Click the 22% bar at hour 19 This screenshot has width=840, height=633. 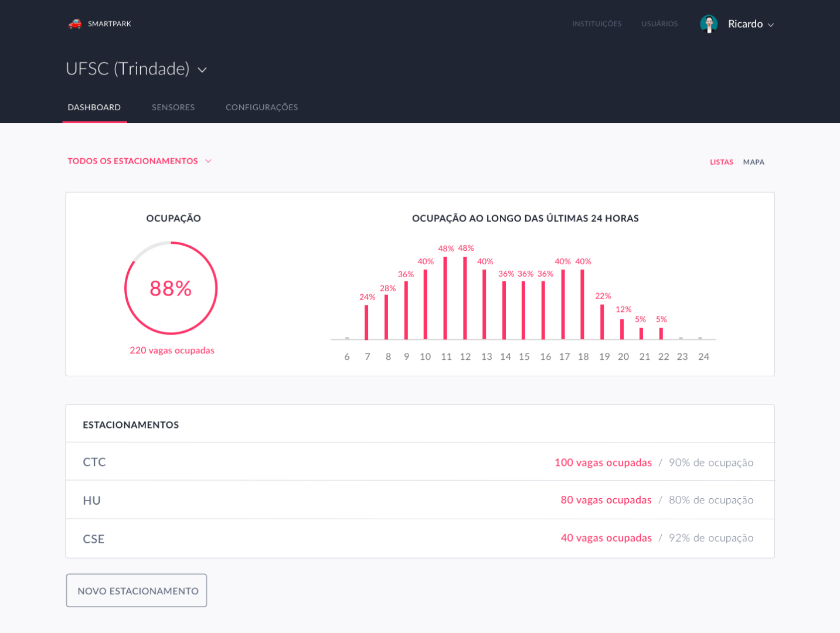[602, 322]
